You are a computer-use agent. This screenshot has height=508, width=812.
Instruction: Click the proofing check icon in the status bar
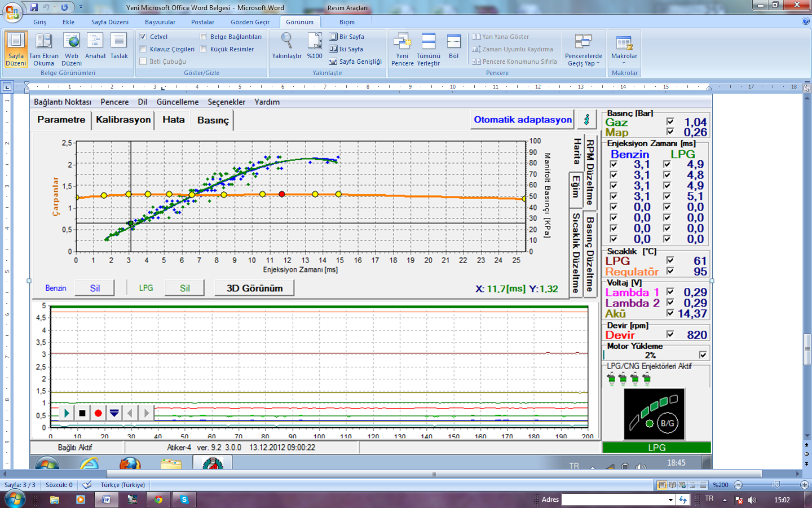tap(87, 485)
